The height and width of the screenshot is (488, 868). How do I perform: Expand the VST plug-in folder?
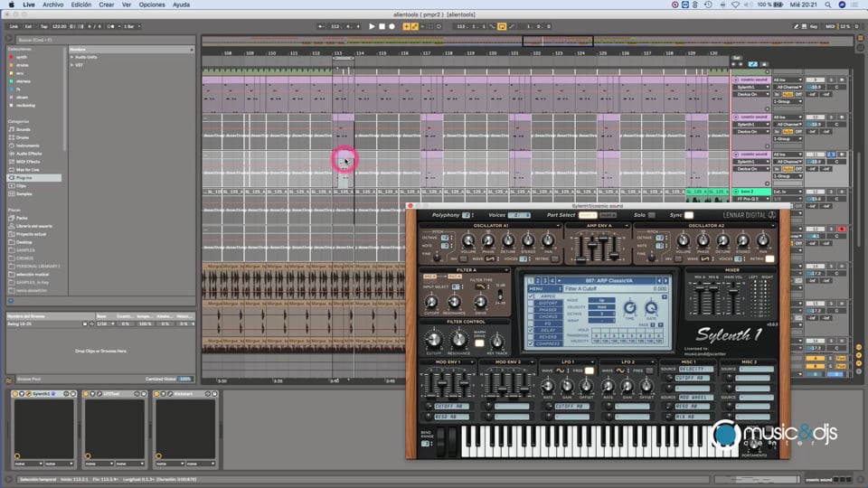72,65
